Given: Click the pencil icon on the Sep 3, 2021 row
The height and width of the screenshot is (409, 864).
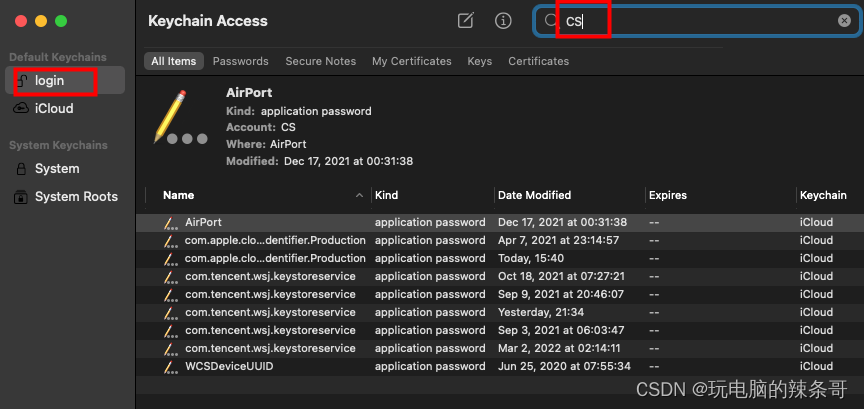Looking at the screenshot, I should [171, 330].
